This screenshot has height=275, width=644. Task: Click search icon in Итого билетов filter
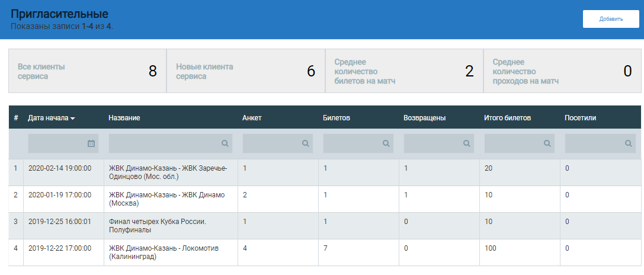coord(547,143)
